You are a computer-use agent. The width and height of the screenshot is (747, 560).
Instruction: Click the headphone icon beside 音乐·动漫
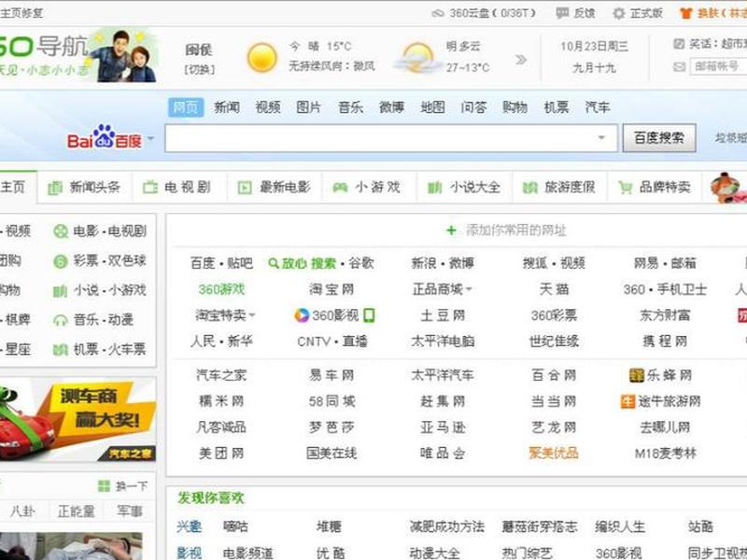click(x=61, y=320)
